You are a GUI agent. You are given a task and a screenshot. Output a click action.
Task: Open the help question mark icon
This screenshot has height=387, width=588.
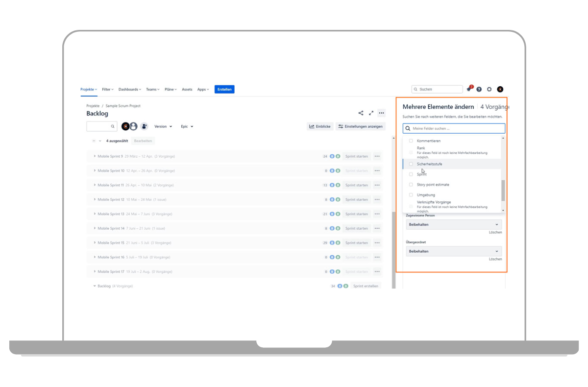coord(479,89)
